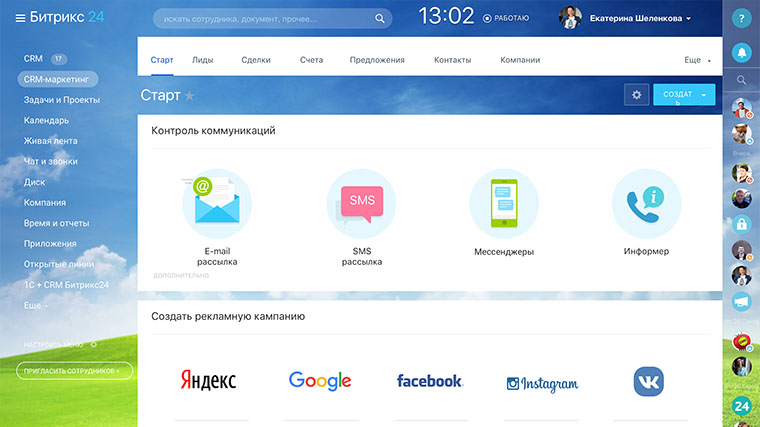This screenshot has width=760, height=427.
Task: Expand Еще in the left sidebar menu
Action: click(36, 306)
